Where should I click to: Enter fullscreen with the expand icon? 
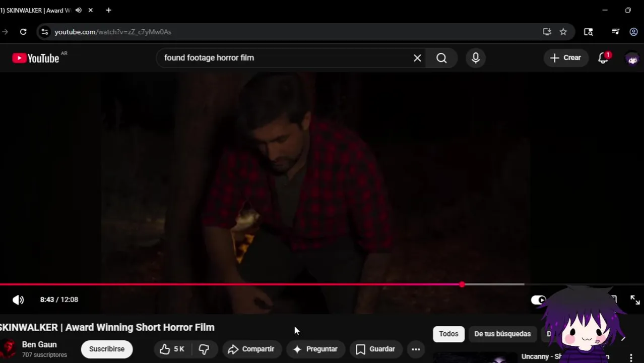click(x=635, y=300)
